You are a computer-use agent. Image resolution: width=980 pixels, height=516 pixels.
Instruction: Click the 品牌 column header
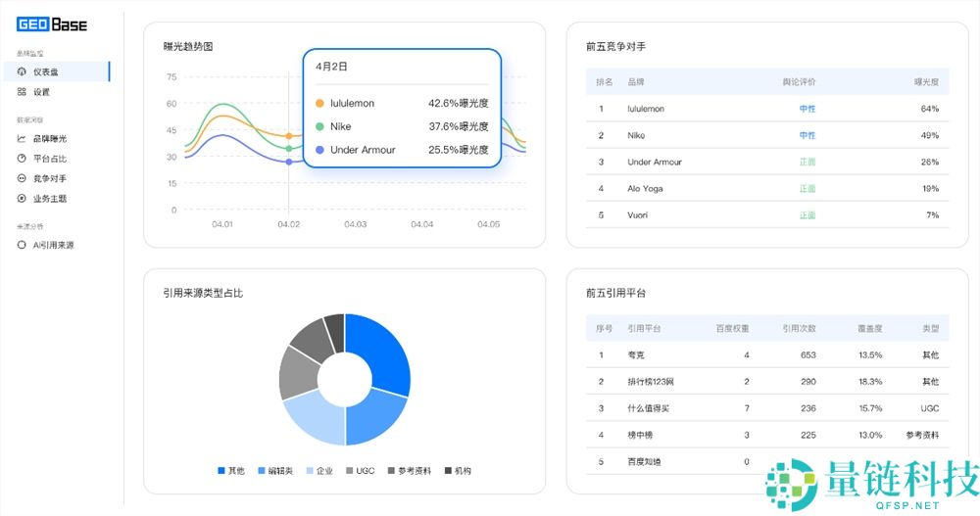[x=636, y=82]
